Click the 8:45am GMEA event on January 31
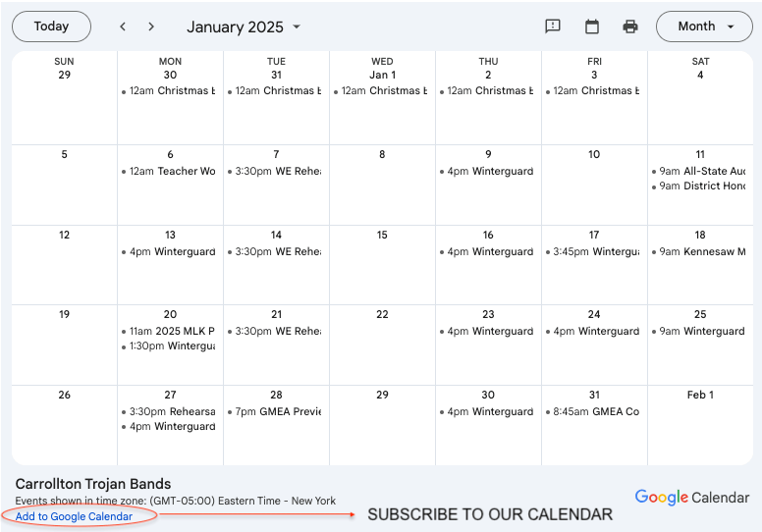 point(595,412)
